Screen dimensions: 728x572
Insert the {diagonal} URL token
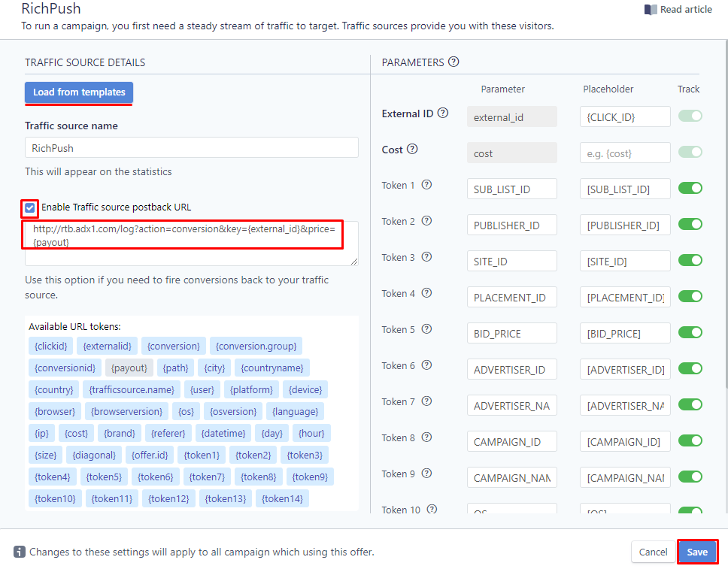click(94, 455)
